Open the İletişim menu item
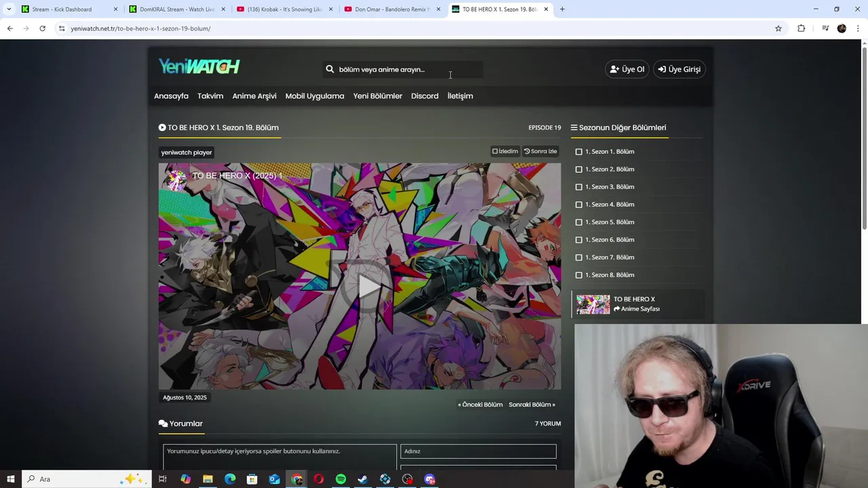Screen dimensions: 868x488 click(460, 96)
